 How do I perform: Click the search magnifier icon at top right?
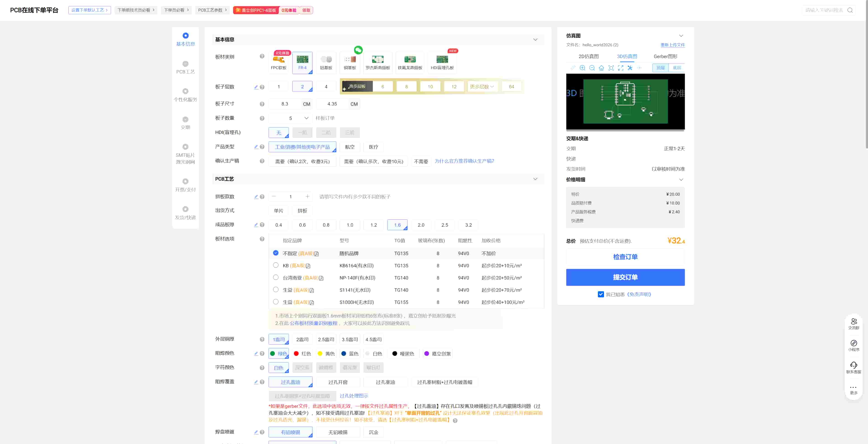[x=850, y=10]
